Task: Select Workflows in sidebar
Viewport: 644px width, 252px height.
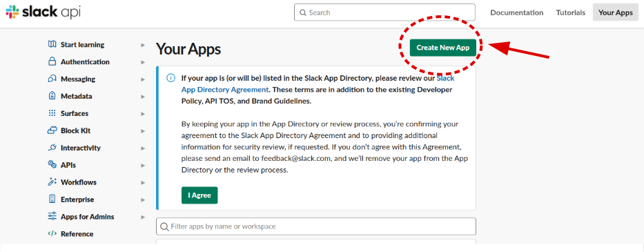Action: coord(79,182)
